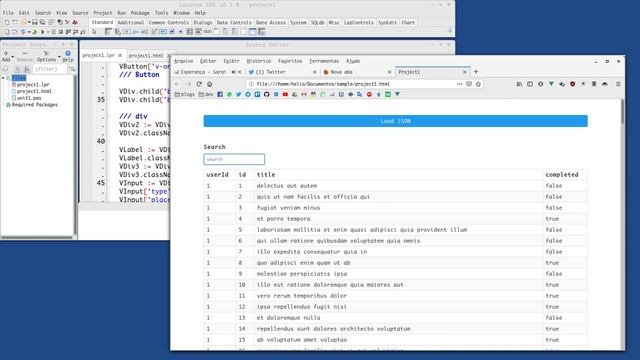Click the browser address bar URL
The image size is (640, 360).
322,84
